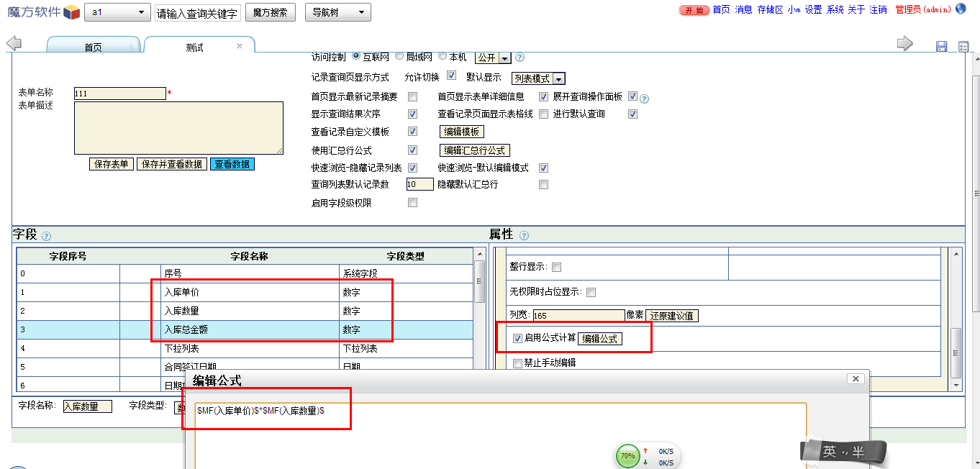Click the list view icon beside save
Viewport: 980px width, 469px height.
(963, 46)
